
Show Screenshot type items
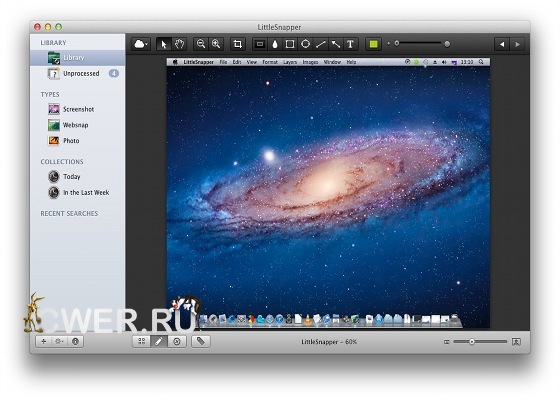(78, 109)
